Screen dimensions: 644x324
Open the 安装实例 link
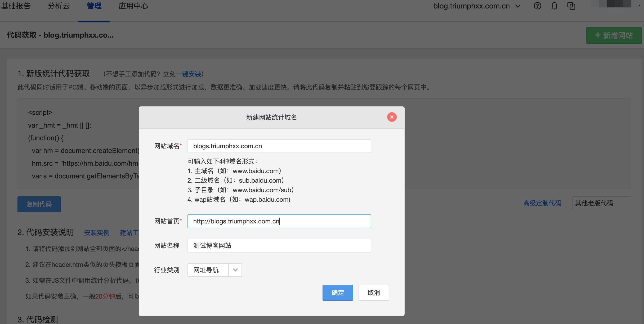coord(97,233)
